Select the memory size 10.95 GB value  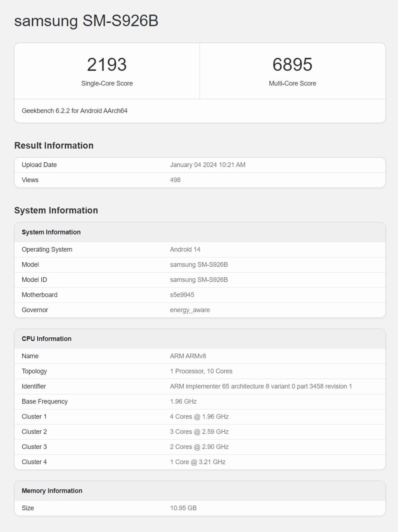[183, 508]
